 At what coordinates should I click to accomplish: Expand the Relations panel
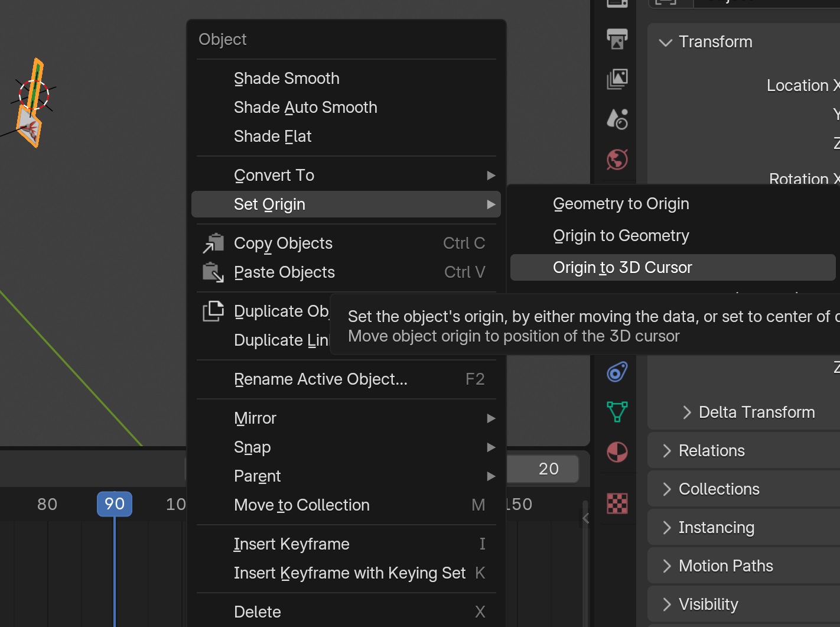[667, 450]
